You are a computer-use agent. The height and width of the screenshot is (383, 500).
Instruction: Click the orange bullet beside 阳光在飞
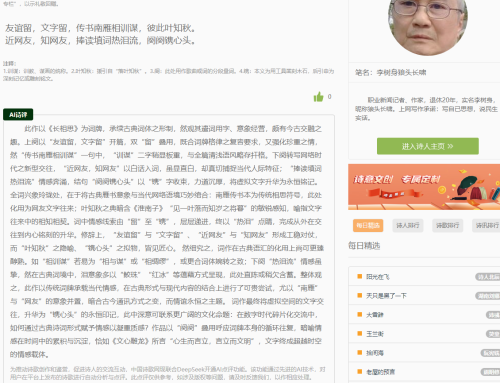[360, 276]
